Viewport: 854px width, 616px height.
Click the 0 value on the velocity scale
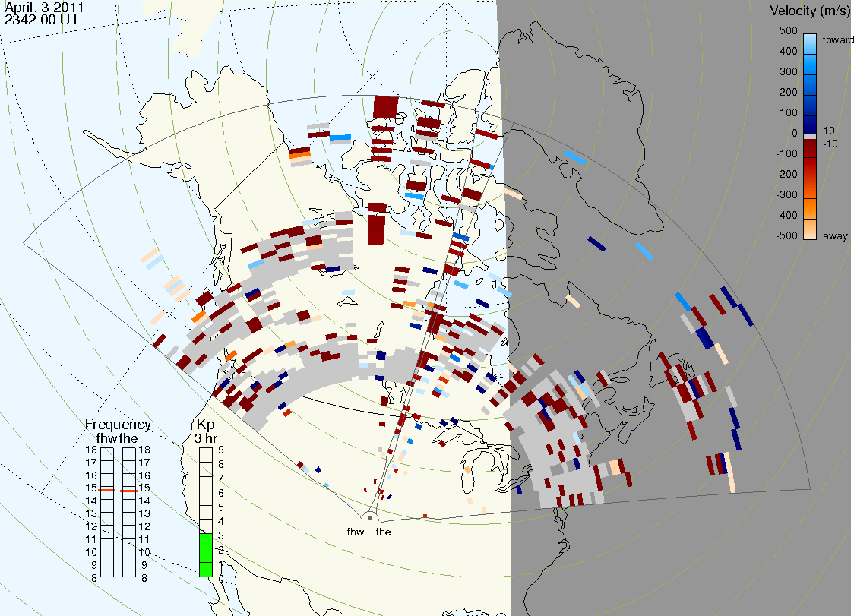pos(795,133)
